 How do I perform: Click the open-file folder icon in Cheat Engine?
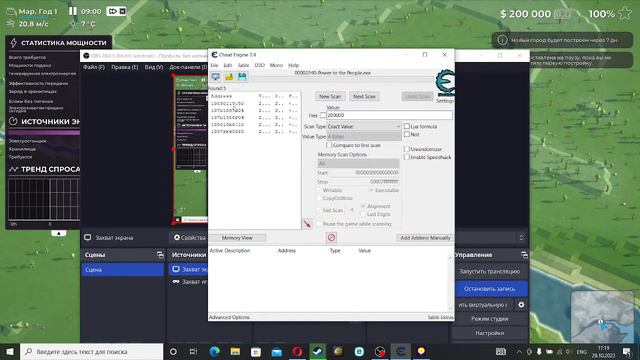[229, 77]
